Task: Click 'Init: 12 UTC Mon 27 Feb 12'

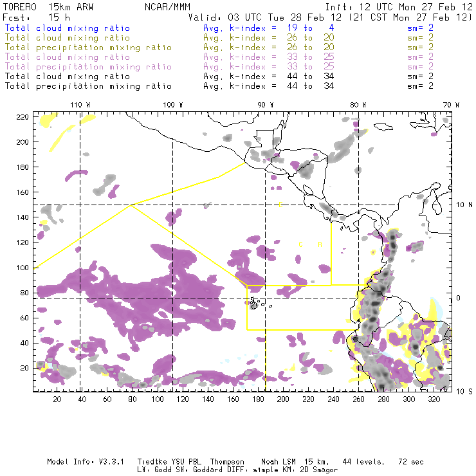Action: click(x=399, y=7)
